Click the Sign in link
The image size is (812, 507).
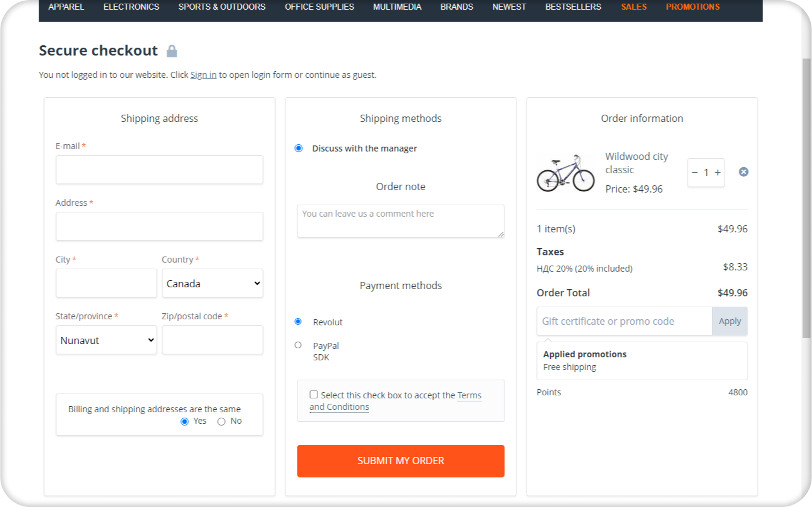coord(203,75)
